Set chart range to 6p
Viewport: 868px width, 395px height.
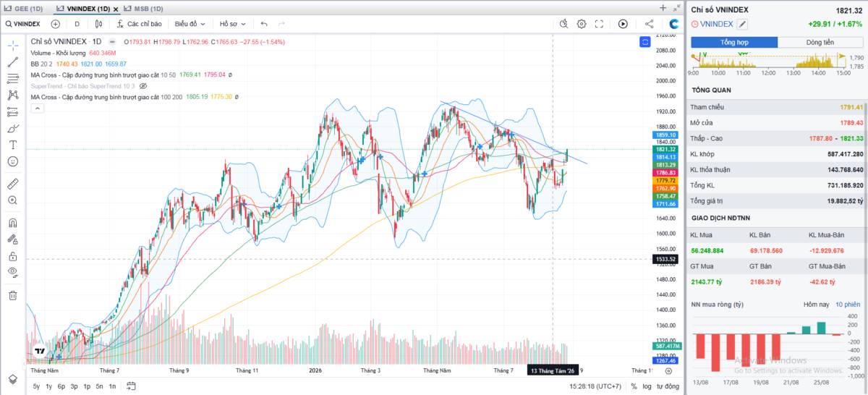tap(61, 386)
